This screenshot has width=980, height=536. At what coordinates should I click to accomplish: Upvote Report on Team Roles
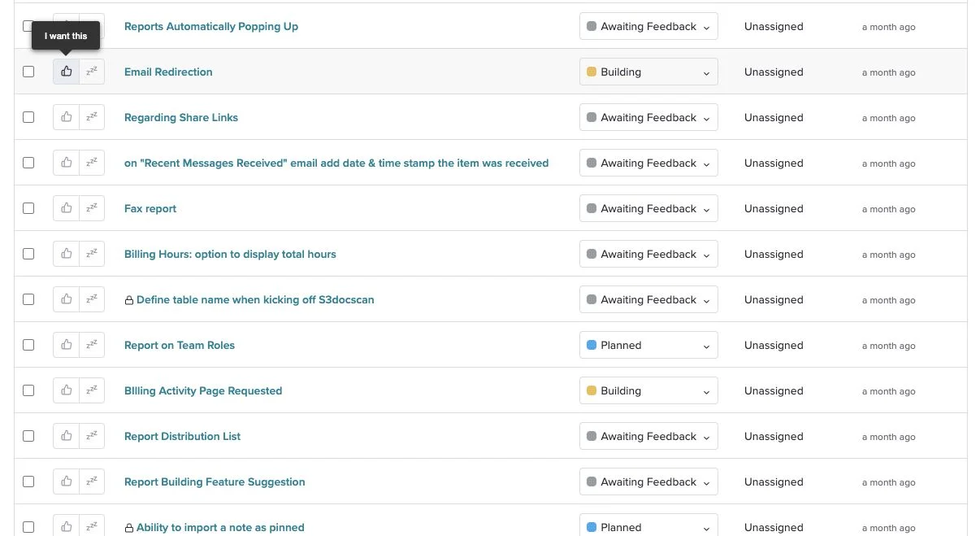point(67,345)
